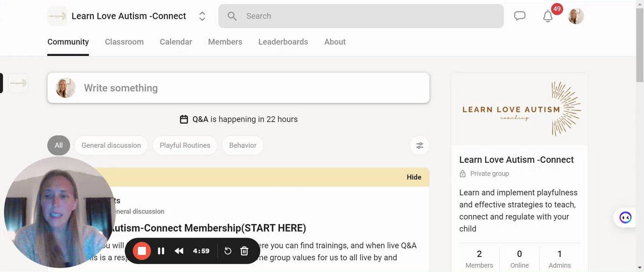Click the group thumbnail in left sidebar
Image resolution: width=644 pixels, height=272 pixels.
click(x=18, y=83)
